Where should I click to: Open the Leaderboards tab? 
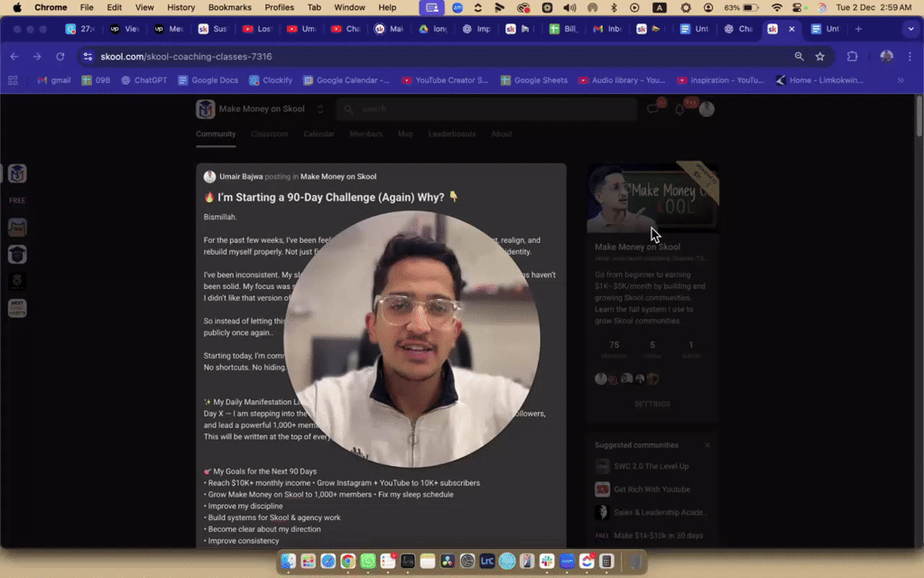pos(452,134)
